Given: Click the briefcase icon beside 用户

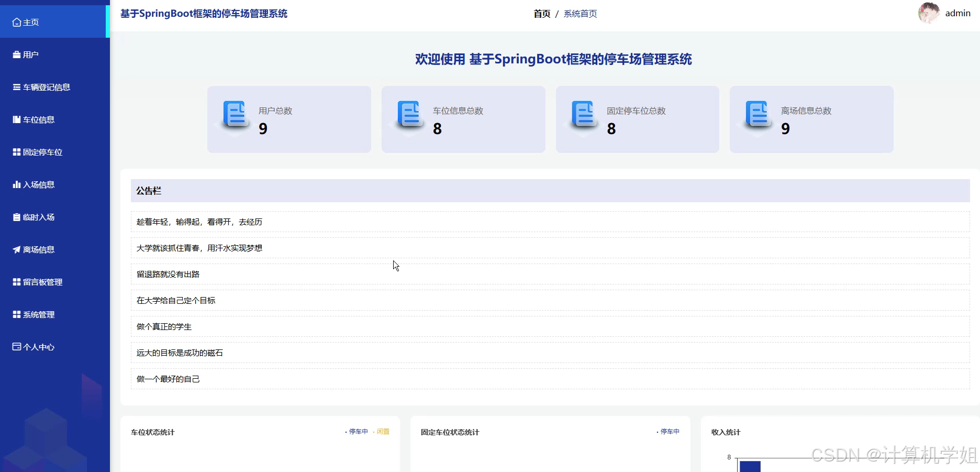Looking at the screenshot, I should click(x=17, y=54).
